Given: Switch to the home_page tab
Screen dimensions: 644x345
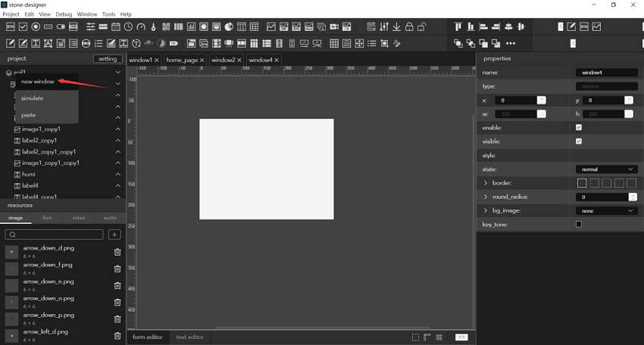Looking at the screenshot, I should pos(182,60).
